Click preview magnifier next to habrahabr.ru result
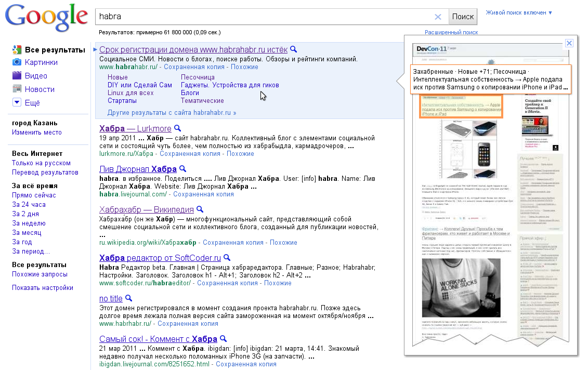 pyautogui.click(x=294, y=49)
